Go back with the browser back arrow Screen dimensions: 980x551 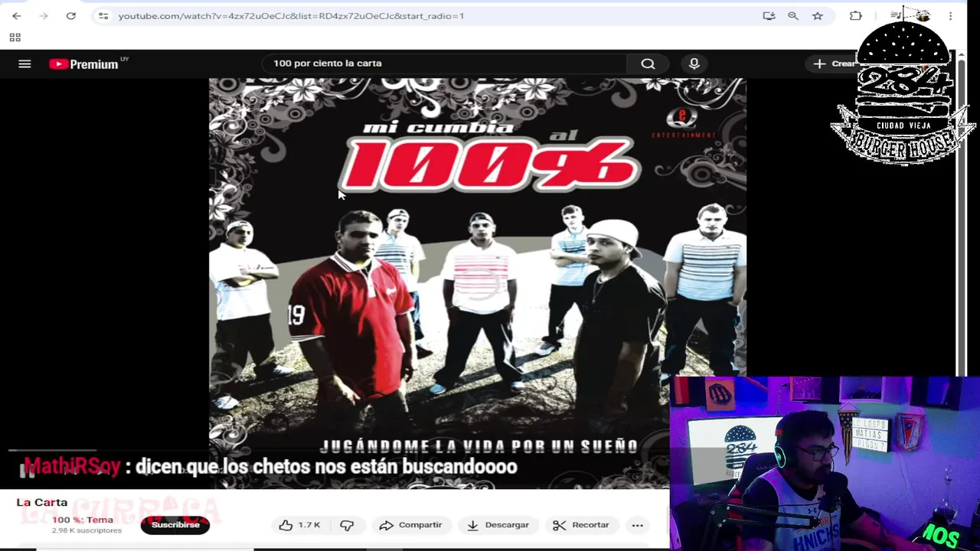tap(16, 15)
